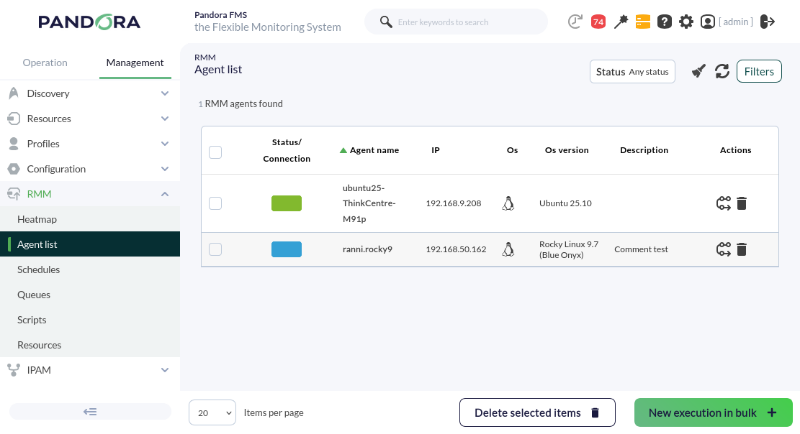Check the box for ranni.rocky9 row
Screen dimensions: 800x434
(x=215, y=249)
